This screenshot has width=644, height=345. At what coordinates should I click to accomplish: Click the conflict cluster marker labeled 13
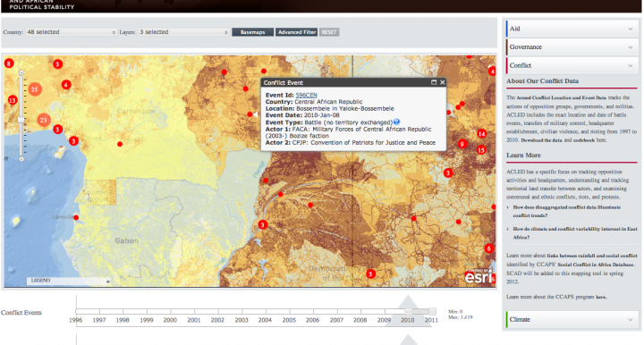(13, 100)
